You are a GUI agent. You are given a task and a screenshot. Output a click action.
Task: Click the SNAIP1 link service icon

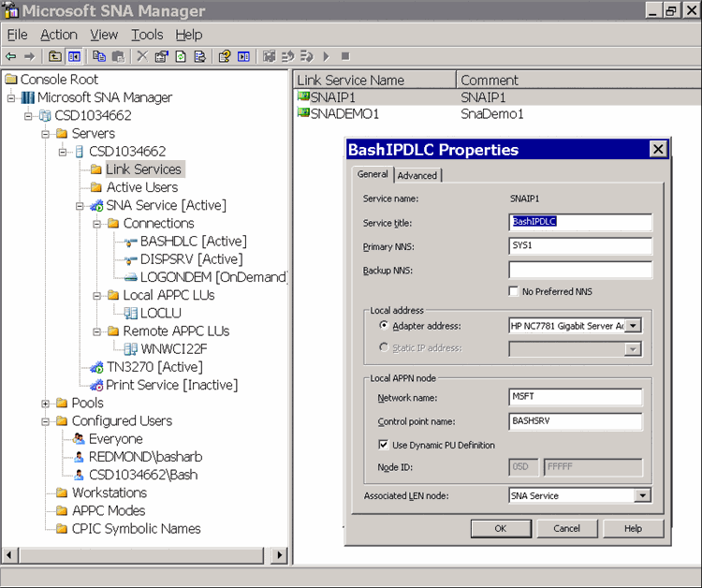(x=303, y=96)
